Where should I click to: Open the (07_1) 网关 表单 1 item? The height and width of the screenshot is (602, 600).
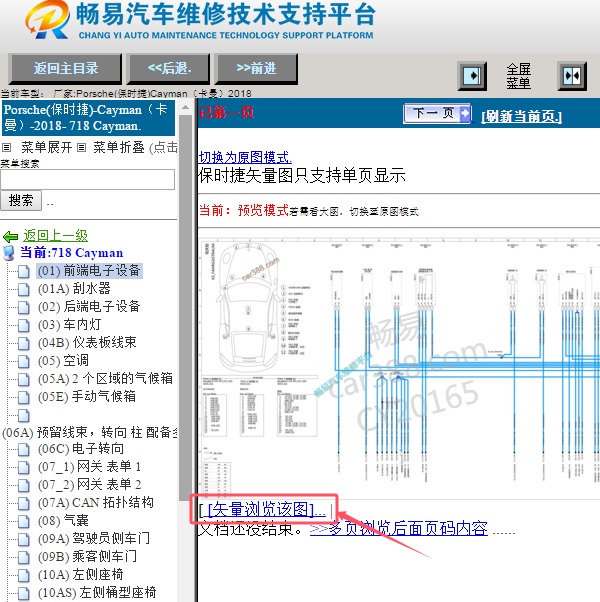(89, 466)
